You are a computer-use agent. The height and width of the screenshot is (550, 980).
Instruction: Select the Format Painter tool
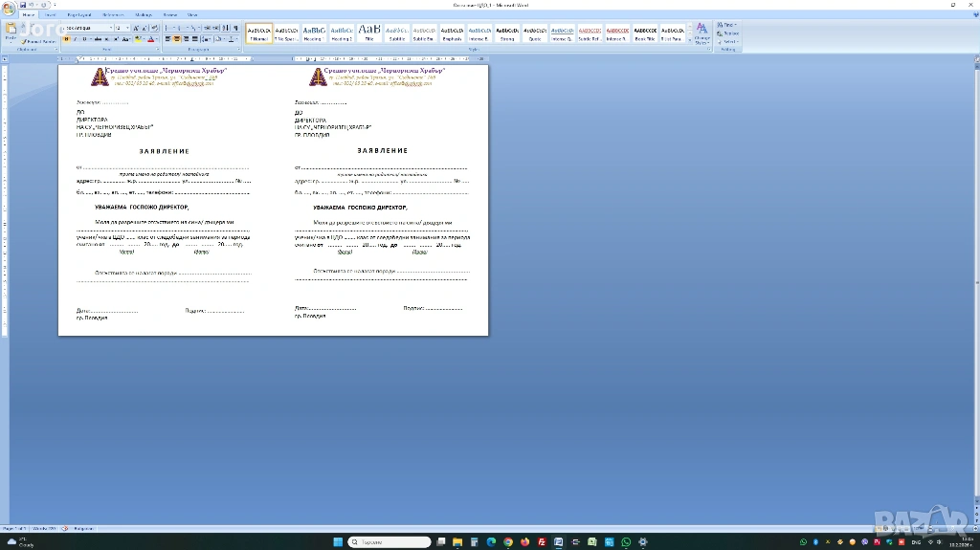click(39, 41)
